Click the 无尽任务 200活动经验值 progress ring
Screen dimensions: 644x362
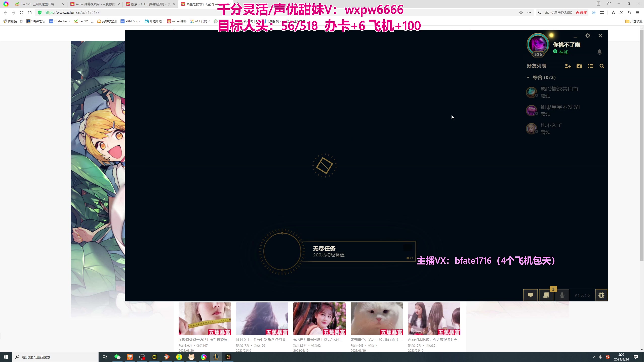(282, 251)
